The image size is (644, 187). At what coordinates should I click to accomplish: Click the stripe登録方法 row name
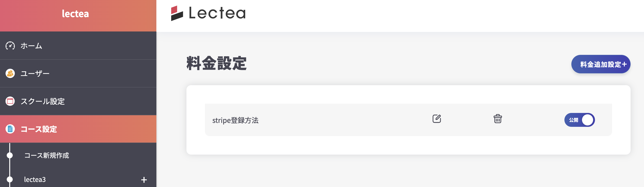pos(235,120)
